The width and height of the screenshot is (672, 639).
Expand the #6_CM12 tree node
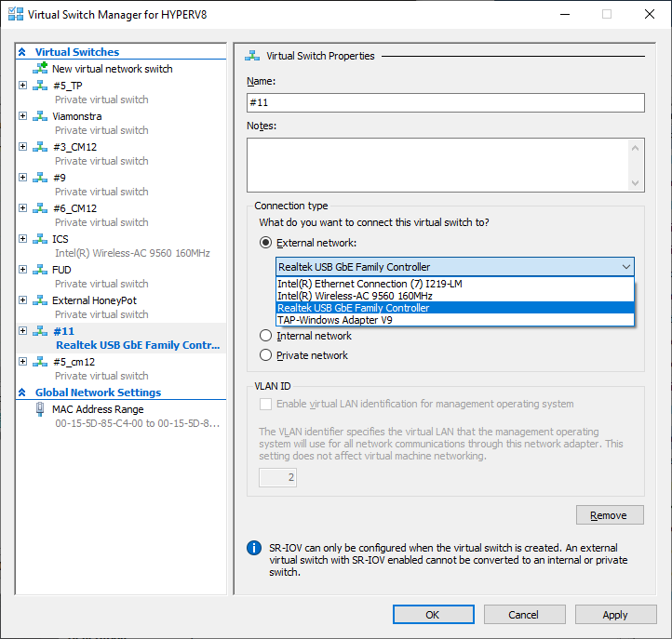tap(22, 208)
